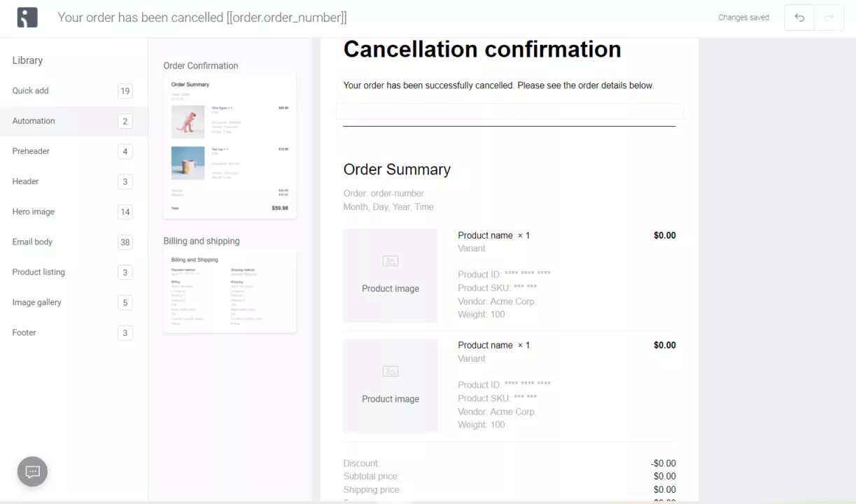Click the app logo in top-left corner
The width and height of the screenshot is (856, 504).
[x=26, y=17]
